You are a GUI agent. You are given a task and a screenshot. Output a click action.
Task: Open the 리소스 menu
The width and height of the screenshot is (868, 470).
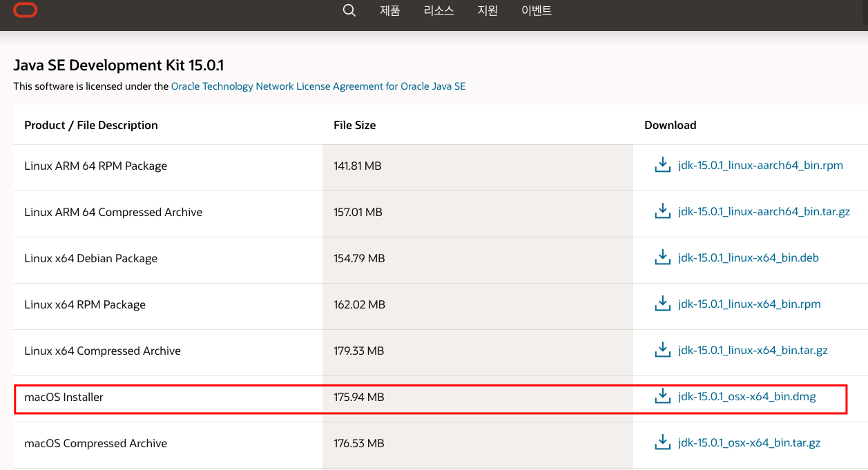click(439, 11)
